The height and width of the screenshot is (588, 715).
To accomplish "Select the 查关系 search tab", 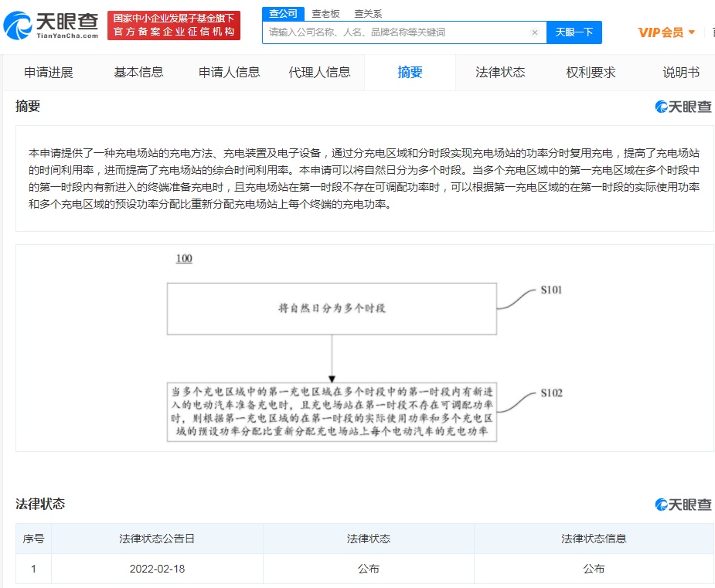I will click(x=368, y=14).
